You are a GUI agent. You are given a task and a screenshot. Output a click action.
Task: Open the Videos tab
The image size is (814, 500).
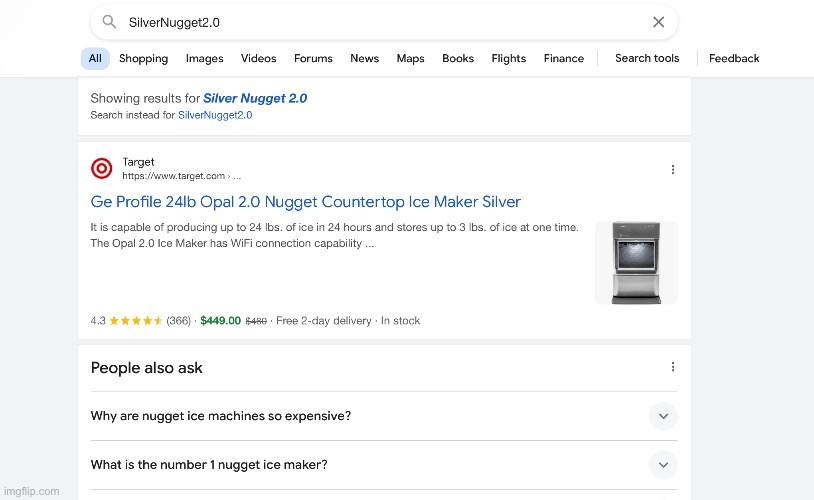(x=259, y=58)
